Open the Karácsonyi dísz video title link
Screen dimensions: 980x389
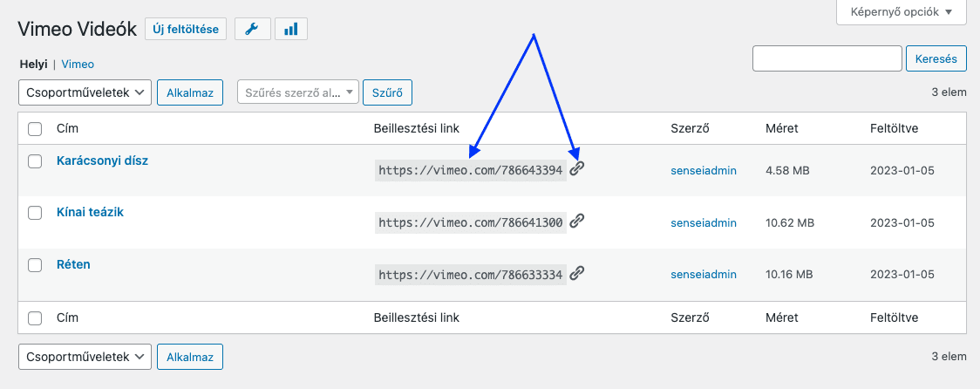pyautogui.click(x=103, y=160)
